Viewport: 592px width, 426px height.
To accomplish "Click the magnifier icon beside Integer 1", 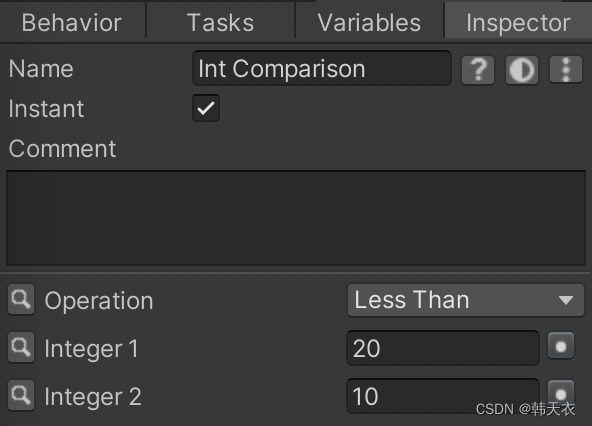I will [x=21, y=347].
